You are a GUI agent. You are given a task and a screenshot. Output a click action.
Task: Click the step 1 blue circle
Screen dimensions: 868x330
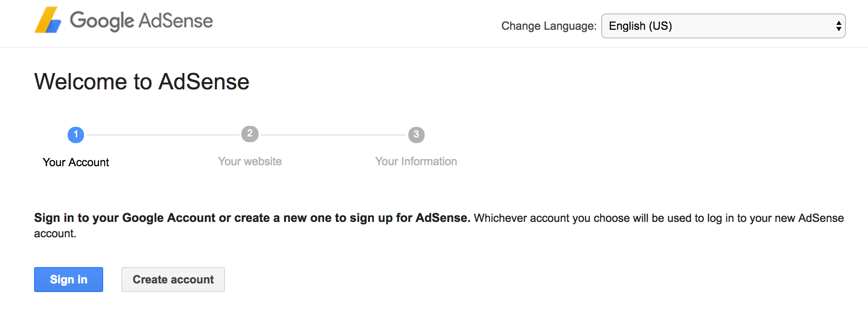tap(76, 135)
